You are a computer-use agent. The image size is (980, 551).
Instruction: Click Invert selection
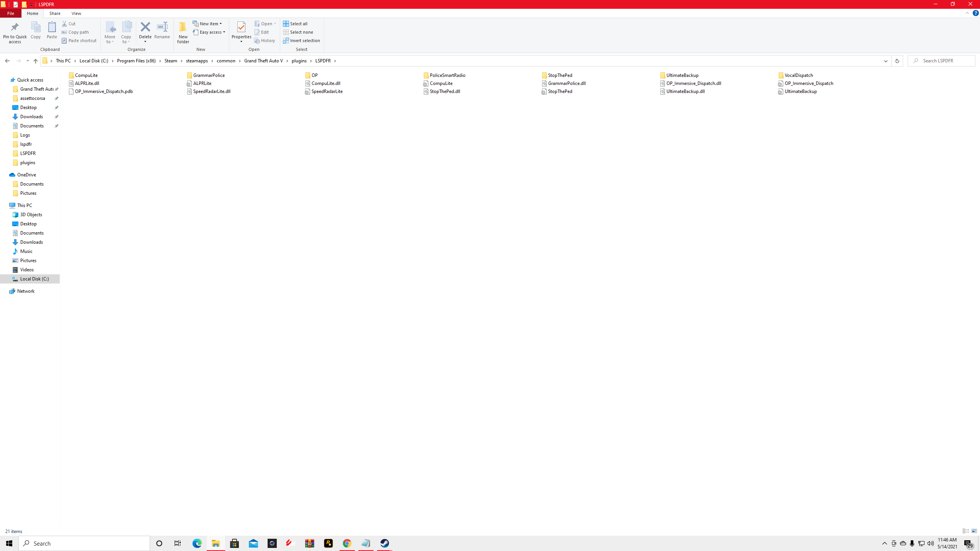302,41
